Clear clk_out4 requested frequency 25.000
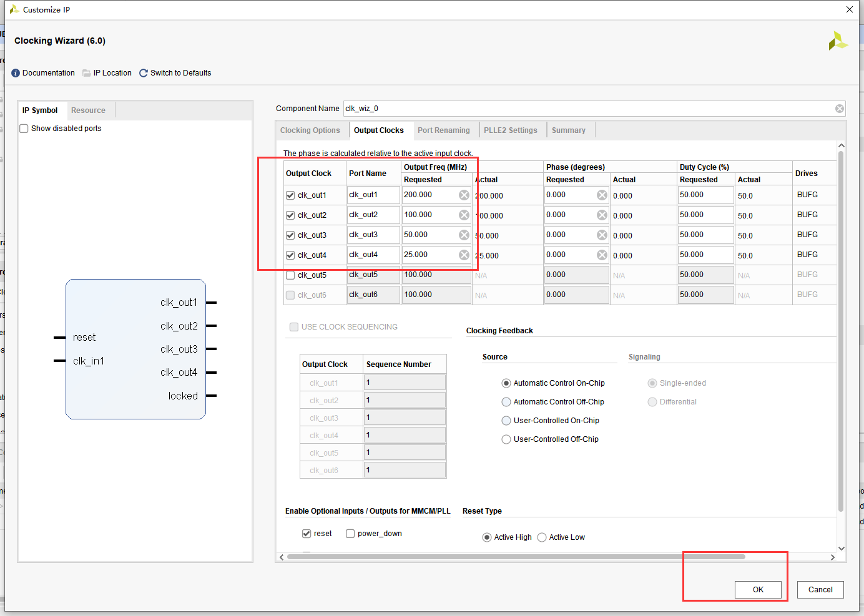The width and height of the screenshot is (864, 616). [464, 255]
